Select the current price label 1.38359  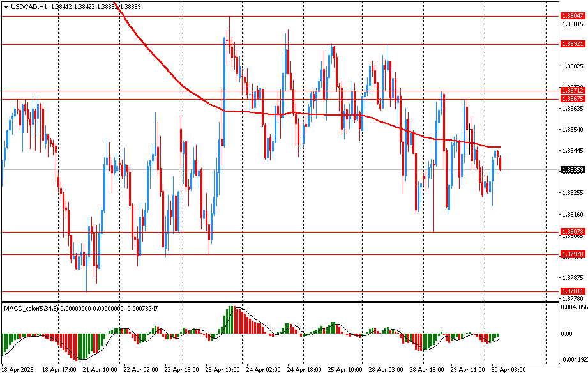[x=571, y=170]
